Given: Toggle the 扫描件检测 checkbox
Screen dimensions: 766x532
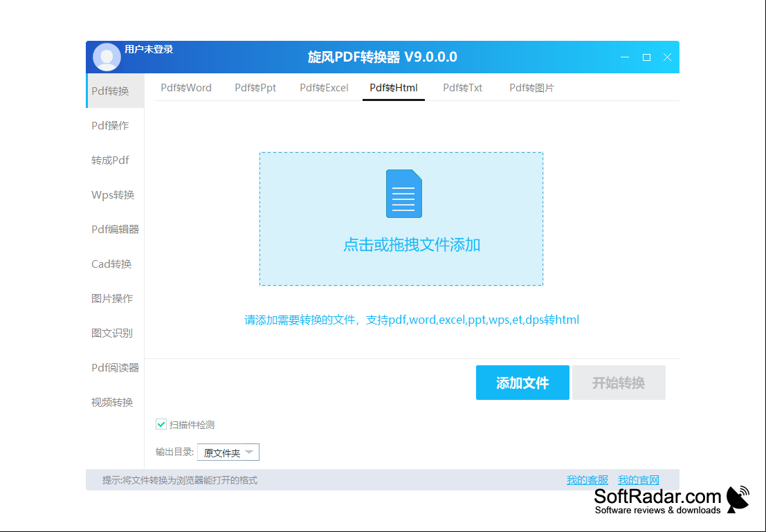Looking at the screenshot, I should (x=161, y=424).
